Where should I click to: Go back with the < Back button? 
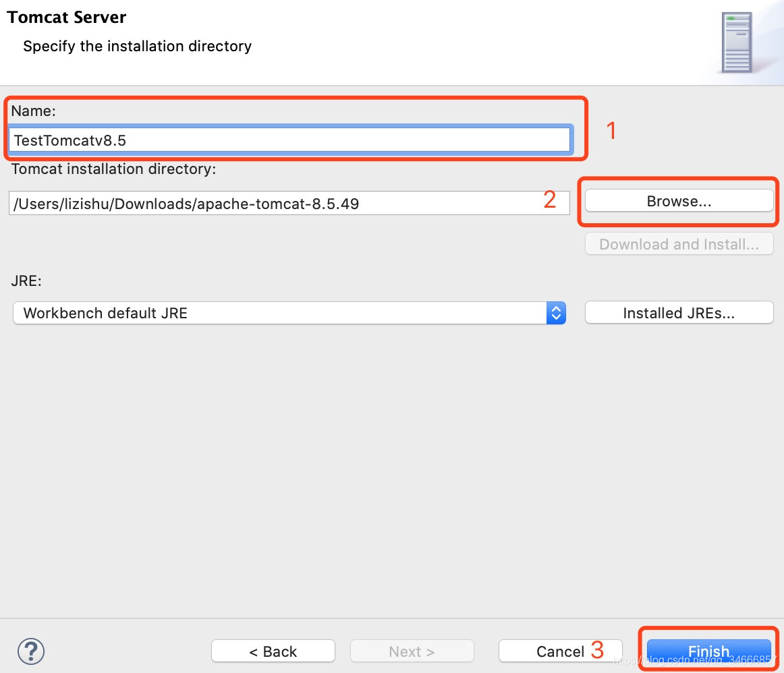[x=273, y=651]
